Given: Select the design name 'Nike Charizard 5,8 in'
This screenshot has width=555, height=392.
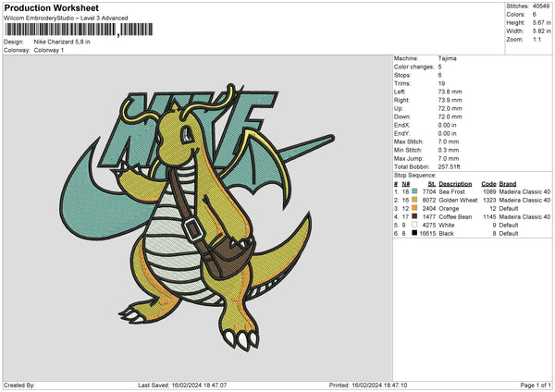Looking at the screenshot, I should point(62,42).
